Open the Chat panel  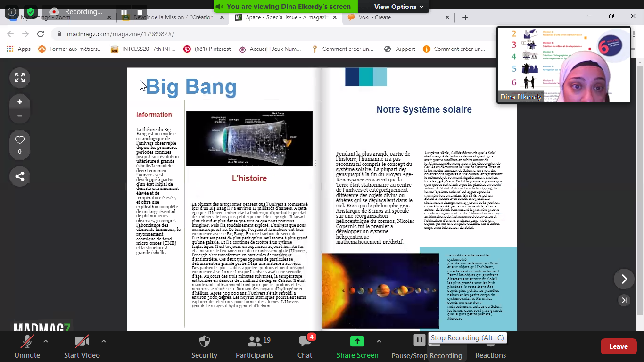tap(305, 347)
